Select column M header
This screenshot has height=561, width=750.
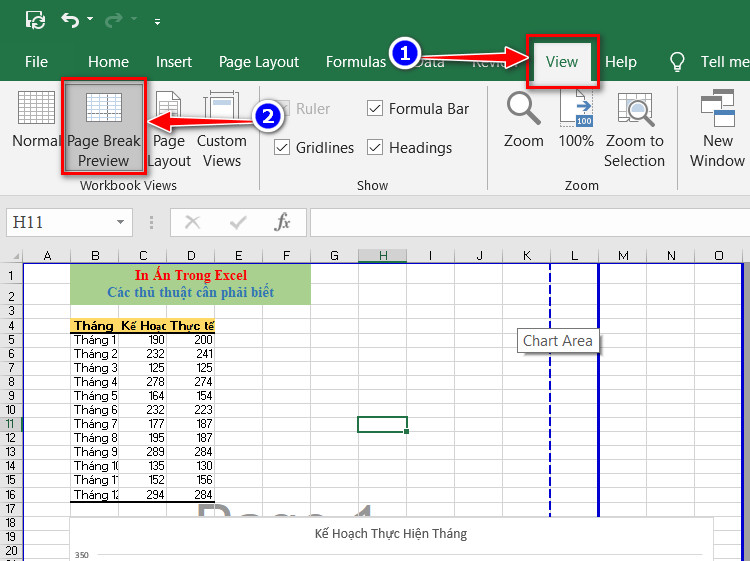(x=623, y=256)
